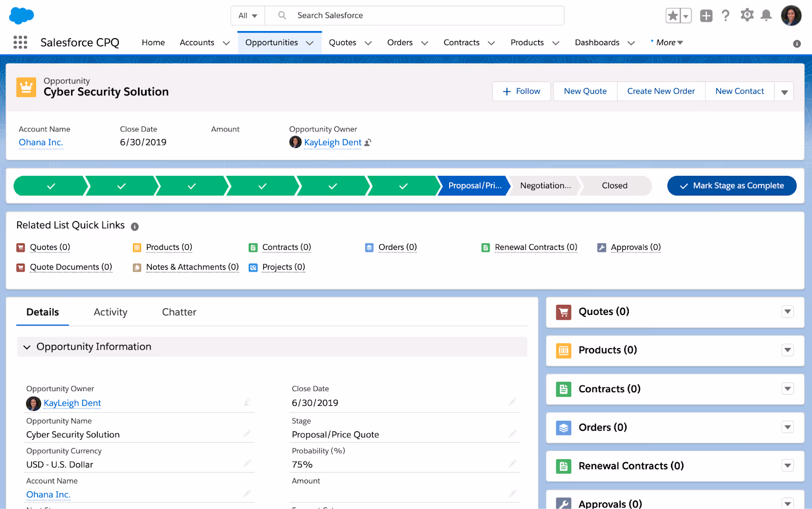
Task: Click the Orders card layers icon
Action: click(563, 428)
